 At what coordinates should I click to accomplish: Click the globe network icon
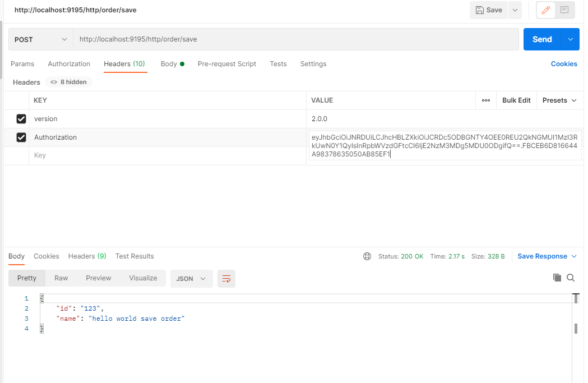coord(367,256)
